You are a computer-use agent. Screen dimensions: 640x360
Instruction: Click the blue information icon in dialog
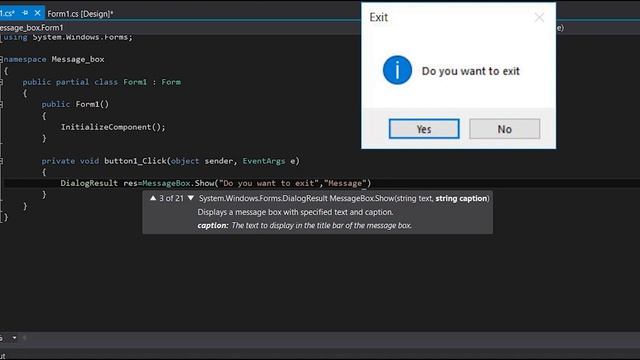(397, 70)
